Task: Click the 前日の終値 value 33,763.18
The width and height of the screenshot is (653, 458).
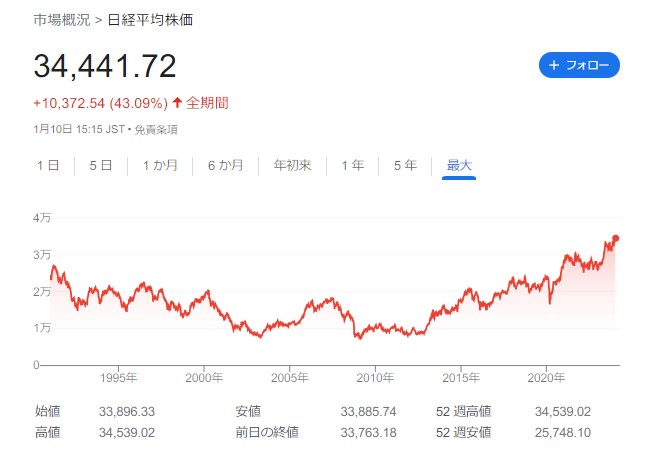Action: click(368, 433)
